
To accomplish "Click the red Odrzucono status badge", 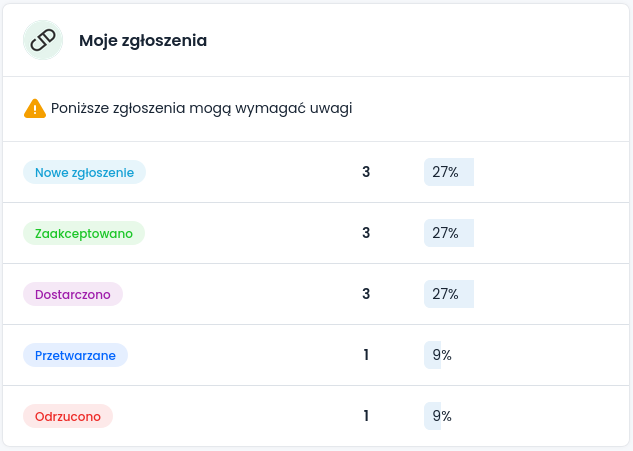I will pos(68,416).
